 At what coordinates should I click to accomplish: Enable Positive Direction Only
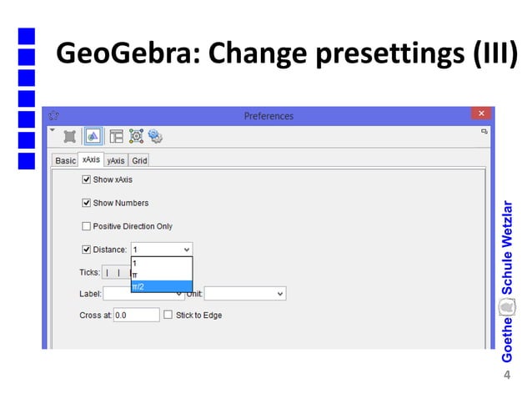click(86, 226)
